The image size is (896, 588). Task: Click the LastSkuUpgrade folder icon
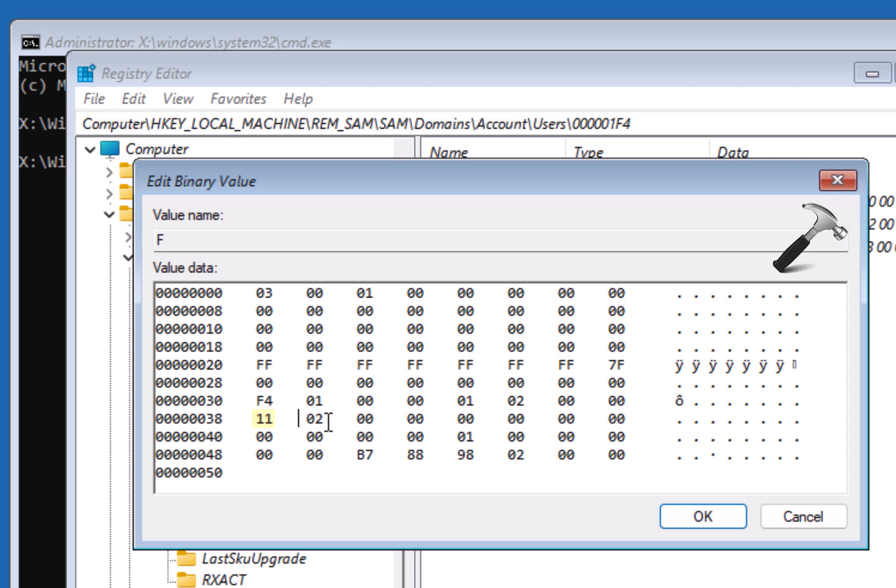pos(186,559)
